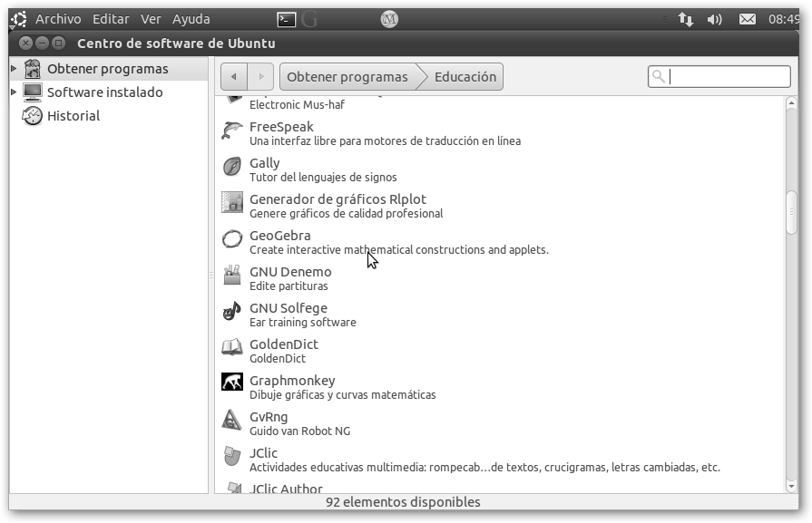Viewport: 812px width, 523px height.
Task: Click the Educación breadcrumb button
Action: pos(465,77)
